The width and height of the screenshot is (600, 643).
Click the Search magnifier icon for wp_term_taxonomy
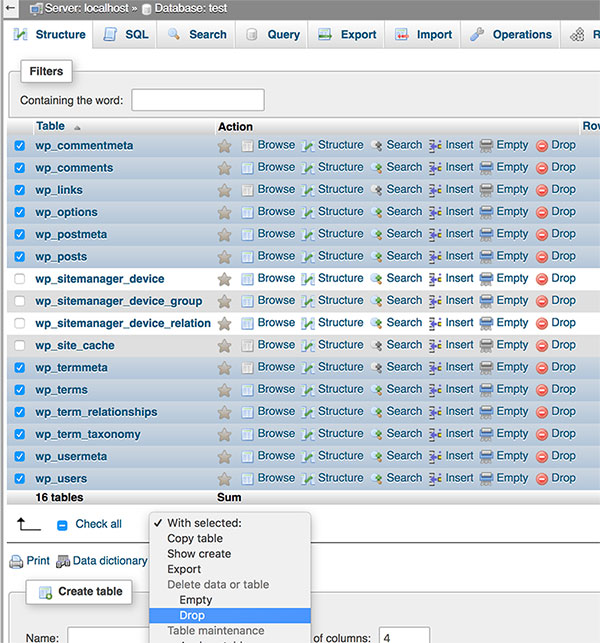(376, 434)
